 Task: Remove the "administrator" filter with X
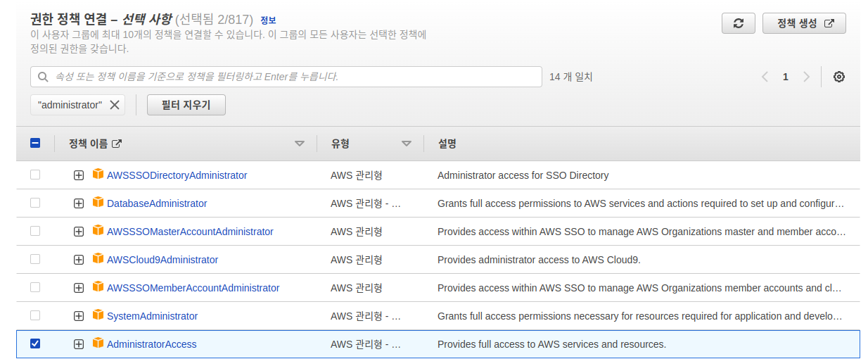(x=114, y=105)
